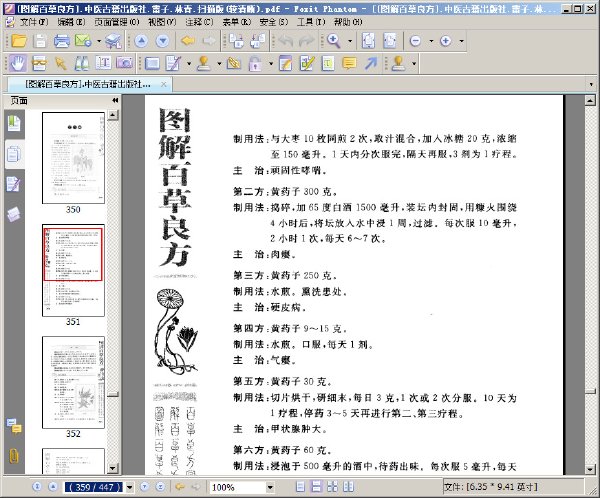The width and height of the screenshot is (600, 498).
Task: Send the PDF by email icon
Action: (x=83, y=41)
